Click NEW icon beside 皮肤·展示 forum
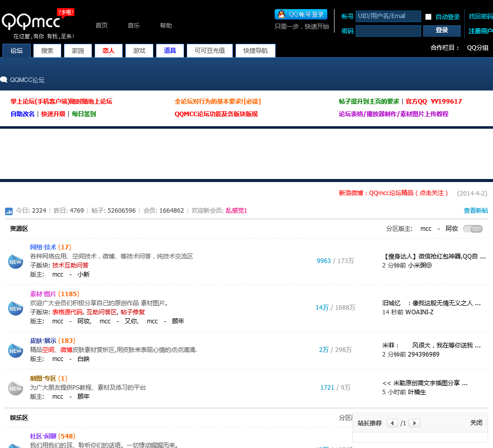This screenshot has width=493, height=448. click(x=16, y=350)
